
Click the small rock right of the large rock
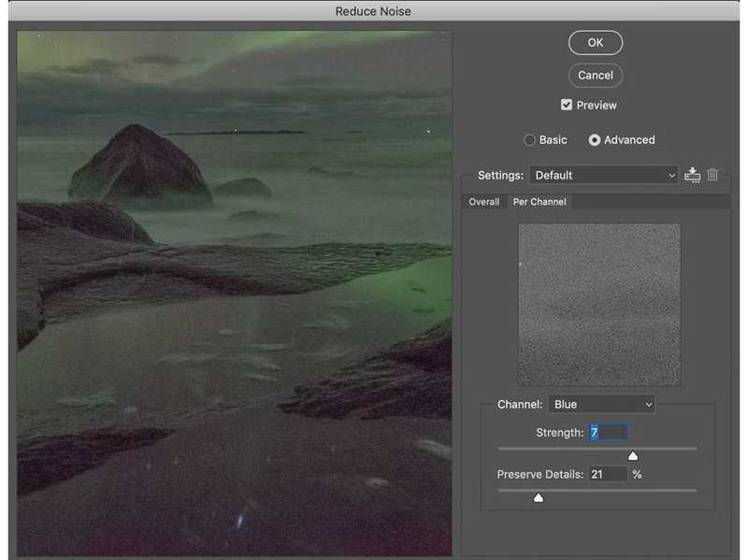tap(242, 187)
